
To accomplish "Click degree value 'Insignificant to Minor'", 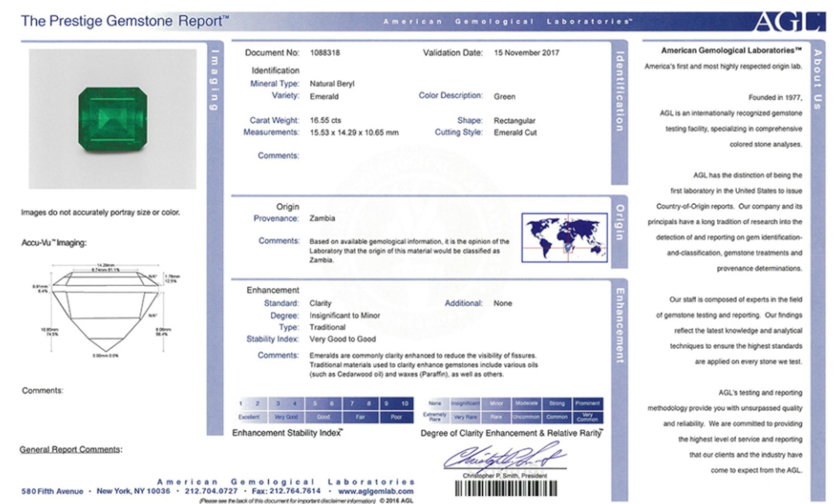I will (x=345, y=315).
